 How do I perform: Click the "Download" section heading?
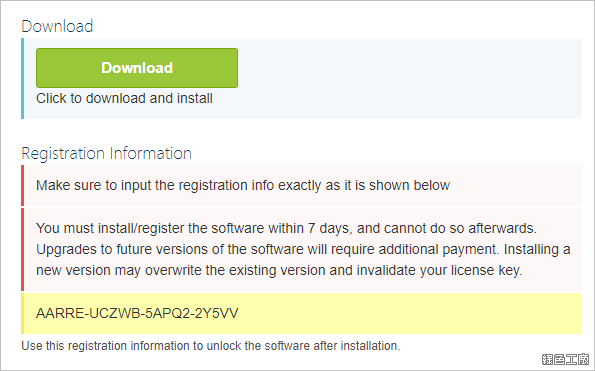tap(57, 26)
